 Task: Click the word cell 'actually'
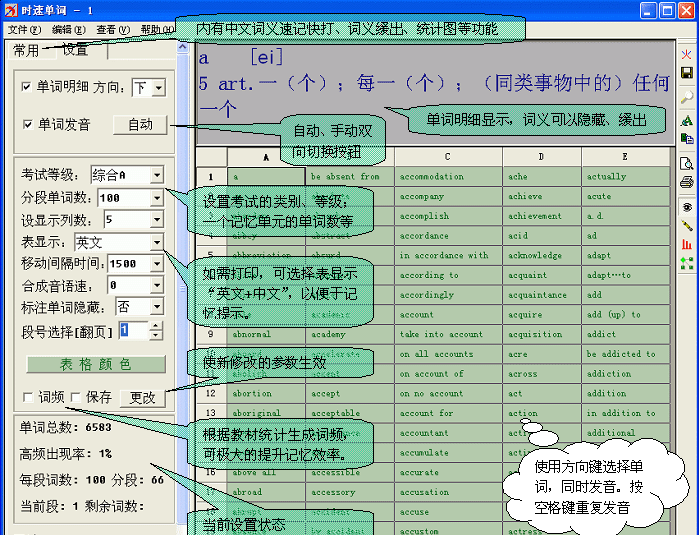point(625,177)
